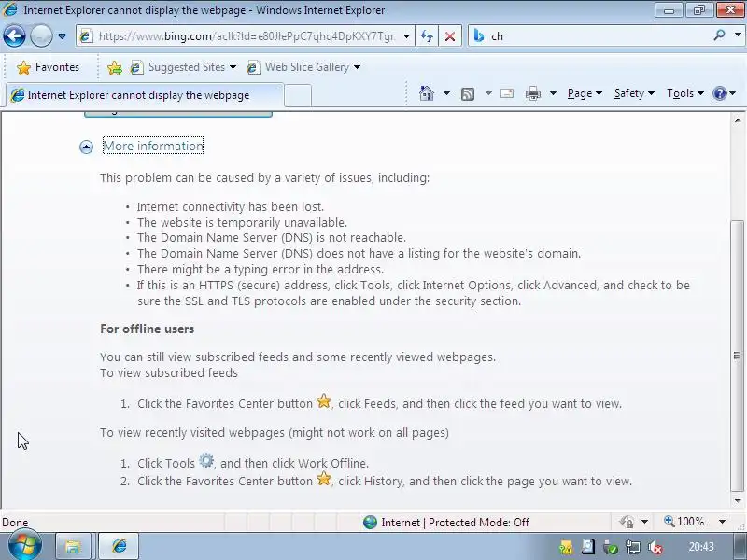
Task: Click the RSS feeds icon
Action: point(468,94)
